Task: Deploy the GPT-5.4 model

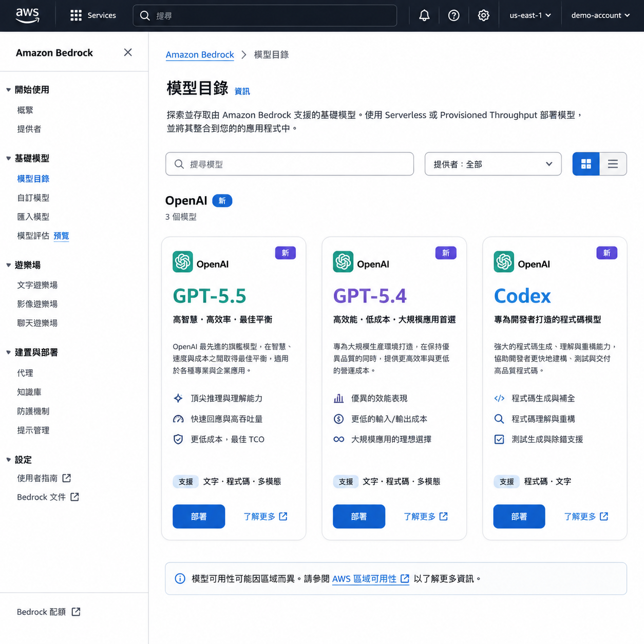Action: click(359, 516)
